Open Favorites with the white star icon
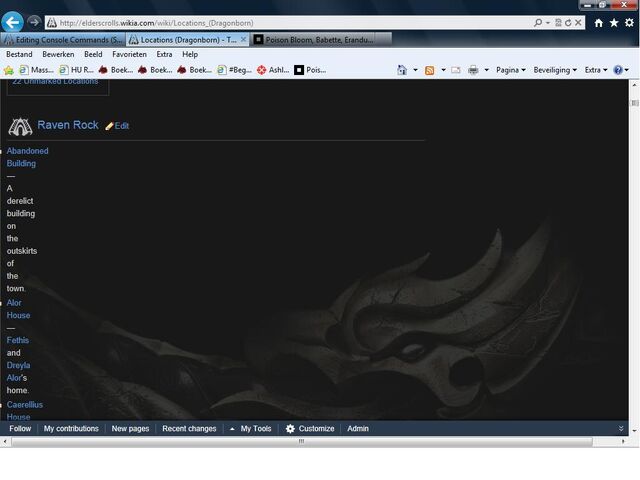The height and width of the screenshot is (480, 640). 614,23
